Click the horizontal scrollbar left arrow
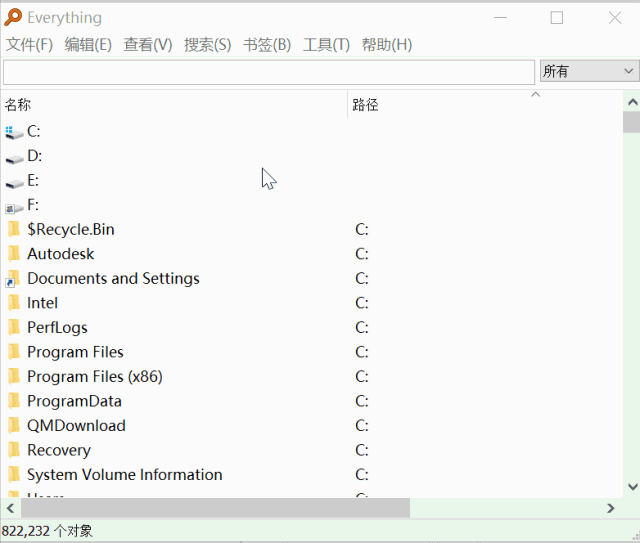This screenshot has width=640, height=543. [11, 508]
